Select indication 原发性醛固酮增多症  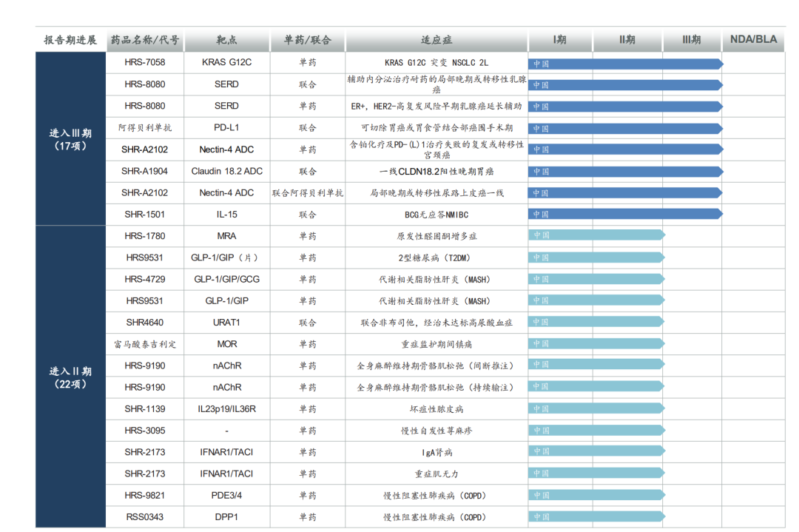tap(436, 237)
